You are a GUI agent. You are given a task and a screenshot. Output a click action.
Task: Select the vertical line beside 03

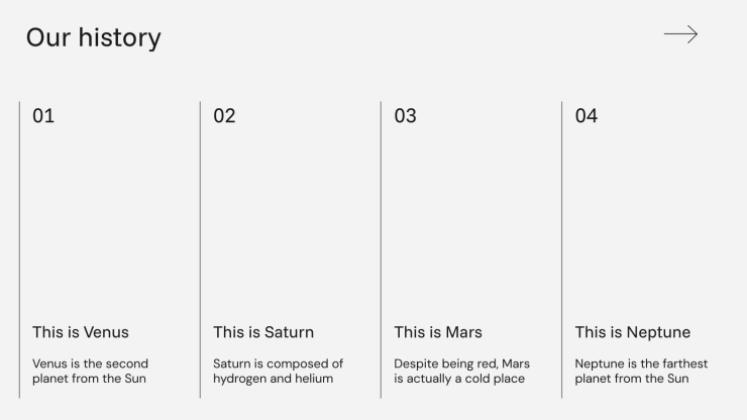coord(381,250)
